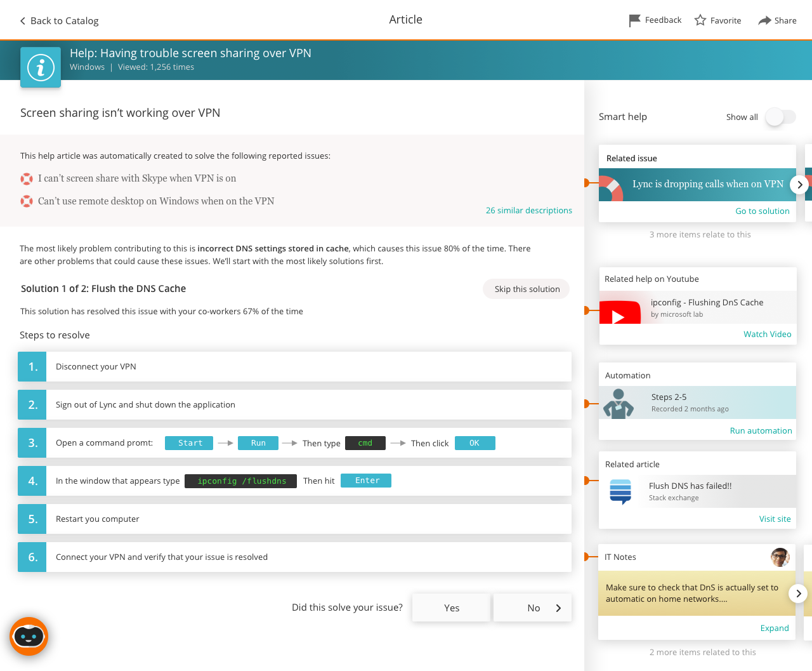
Task: Skip this solution button
Action: coord(527,289)
